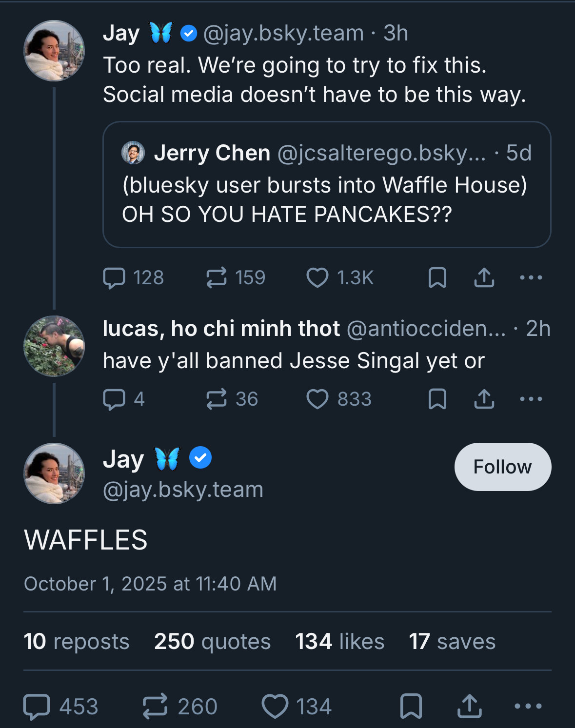Repost the WAFFLES post
The image size is (575, 728).
pyautogui.click(x=155, y=707)
